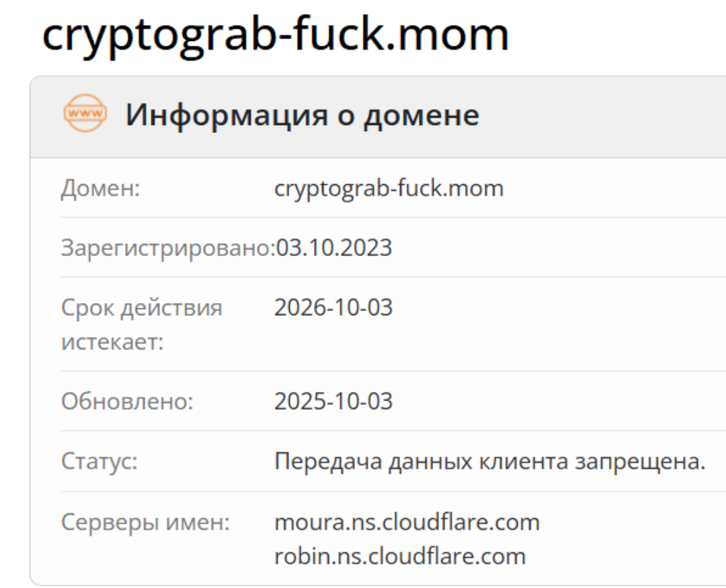Click the page title cryptograb-fuck.mom heading
The width and height of the screenshot is (726, 588).
[x=276, y=34]
